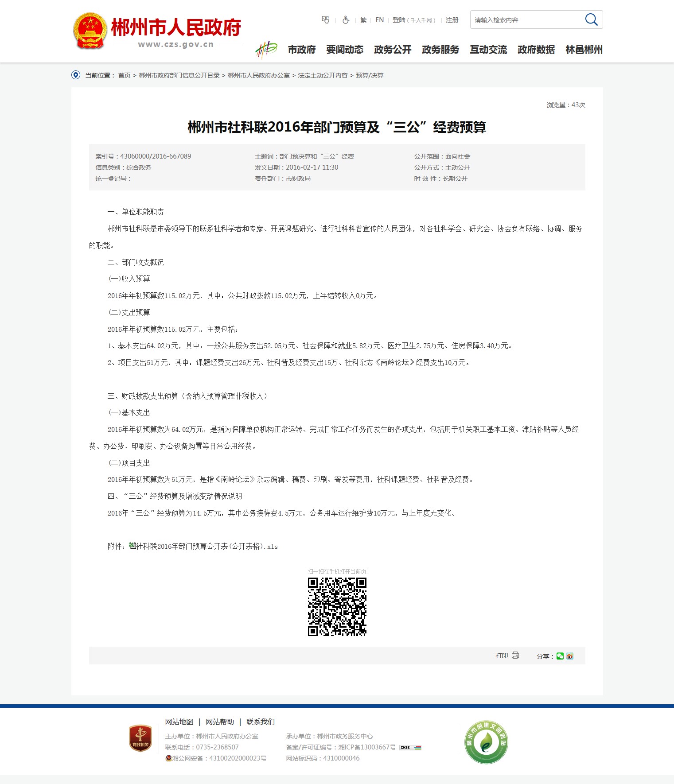Open the elderly-care mode icon

tap(326, 20)
